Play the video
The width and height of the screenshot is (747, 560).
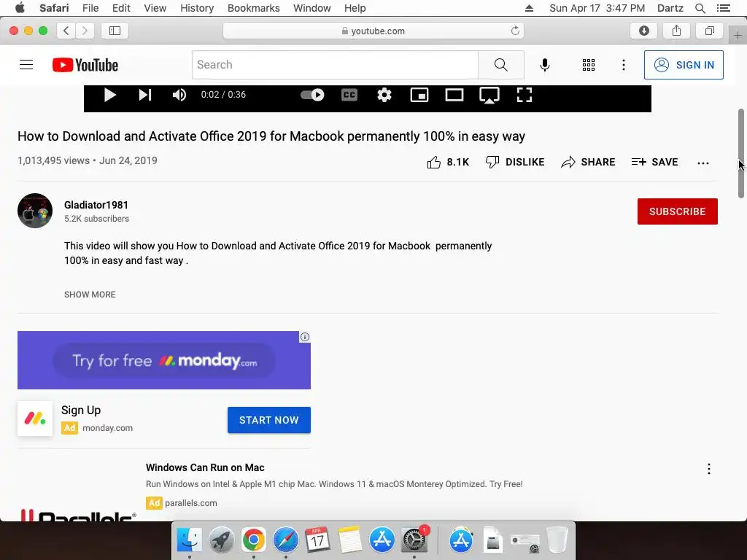(x=109, y=95)
